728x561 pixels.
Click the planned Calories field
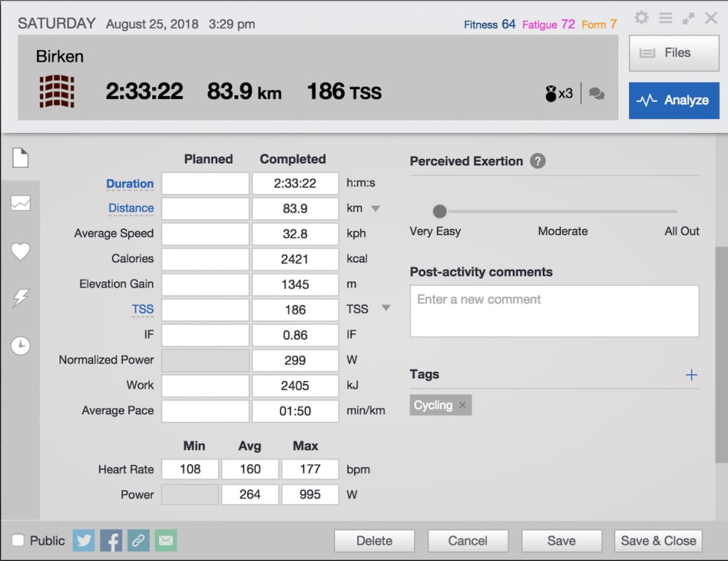point(205,259)
